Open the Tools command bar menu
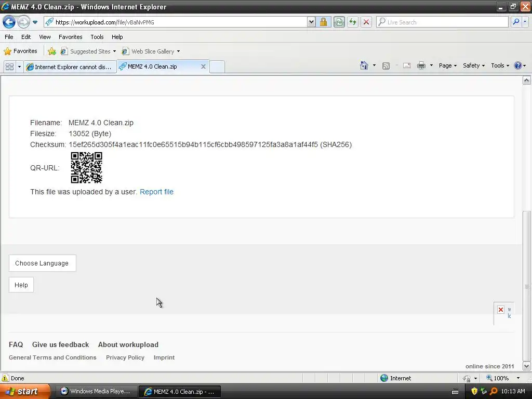The image size is (532, 399). [x=500, y=65]
